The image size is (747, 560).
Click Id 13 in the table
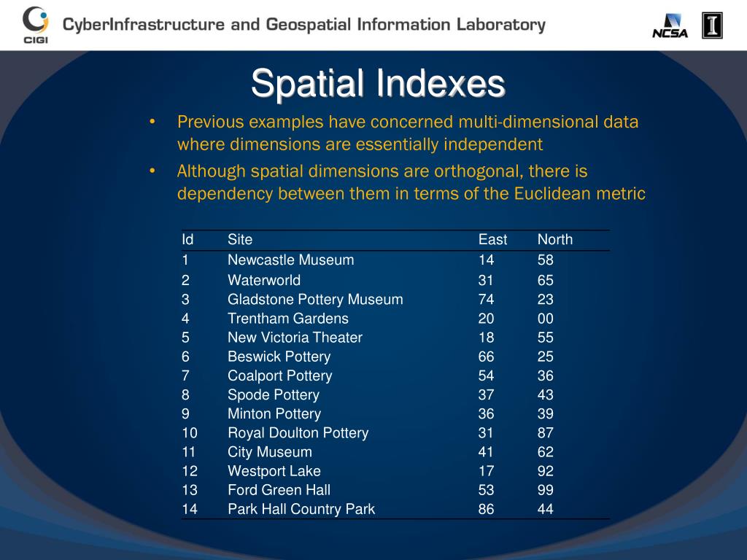click(x=190, y=490)
